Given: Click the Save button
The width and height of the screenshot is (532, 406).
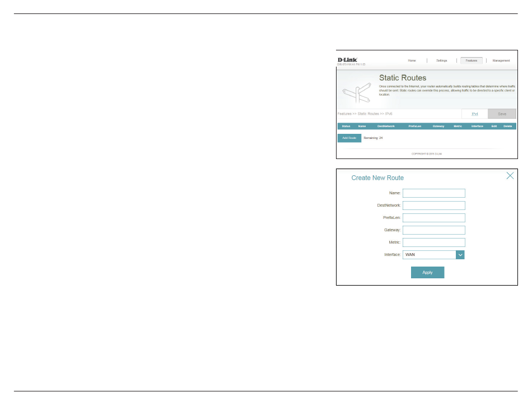Looking at the screenshot, I should pos(502,114).
